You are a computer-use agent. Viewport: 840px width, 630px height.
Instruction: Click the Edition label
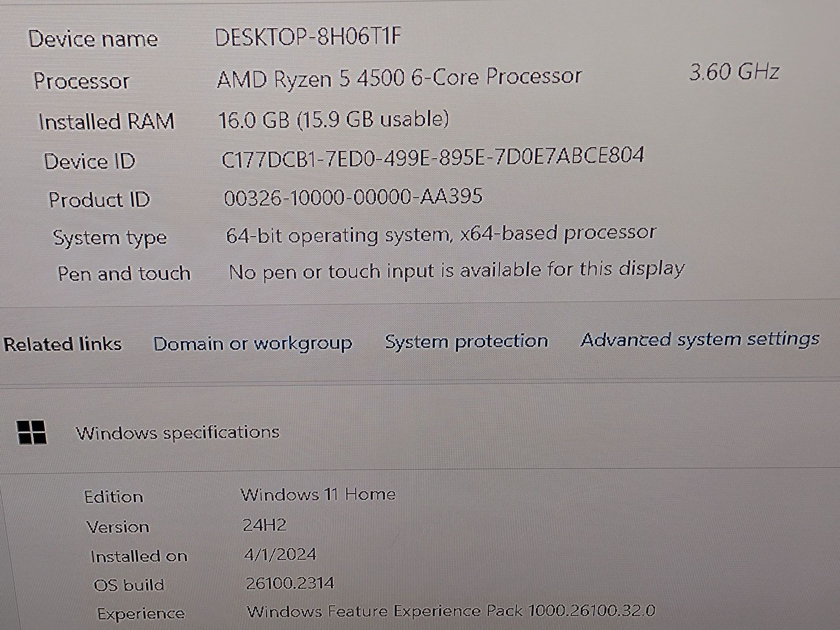[114, 497]
